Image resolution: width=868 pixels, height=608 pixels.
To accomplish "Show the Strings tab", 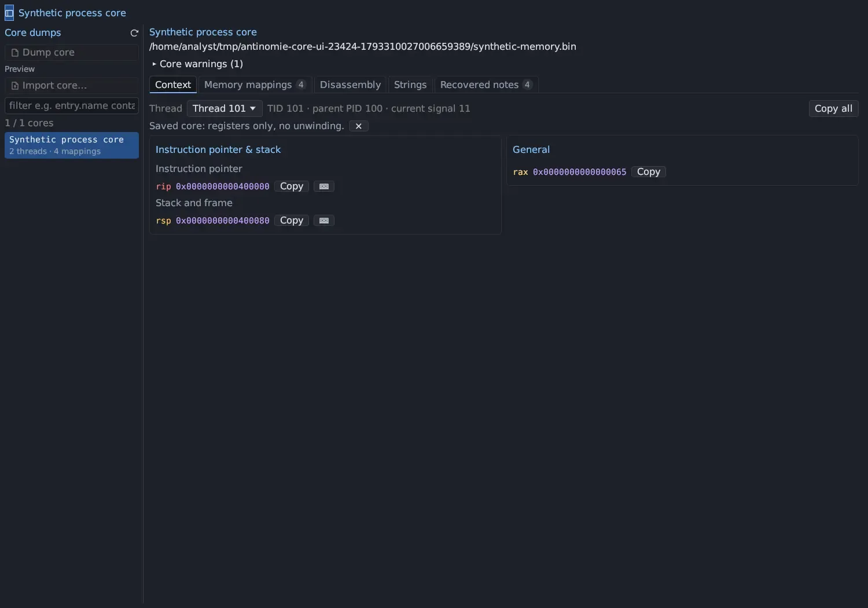I will pos(410,85).
